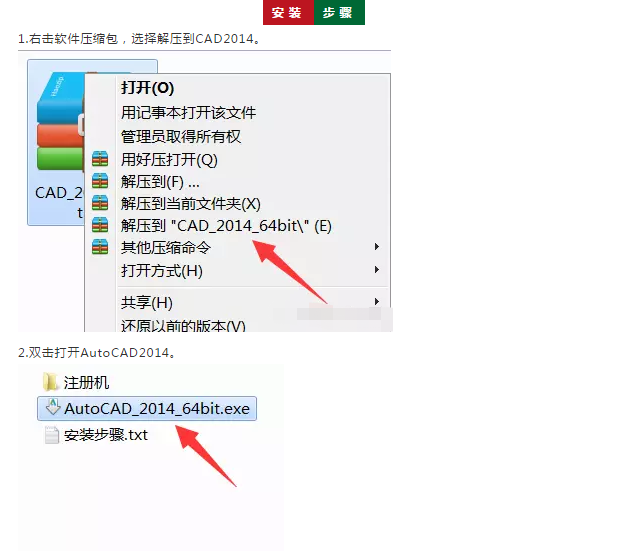The image size is (636, 551).
Task: Click the AutoCAD installer exe icon
Action: coord(53,407)
